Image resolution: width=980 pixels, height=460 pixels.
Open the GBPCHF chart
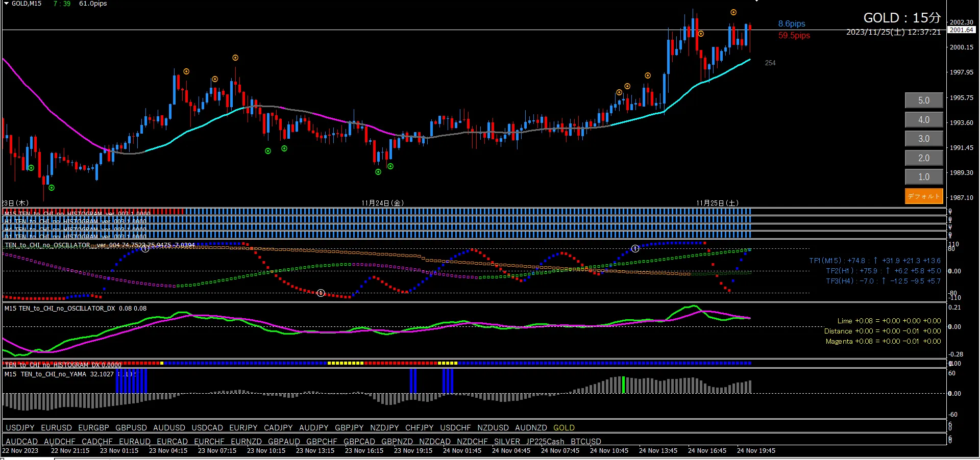[322, 442]
